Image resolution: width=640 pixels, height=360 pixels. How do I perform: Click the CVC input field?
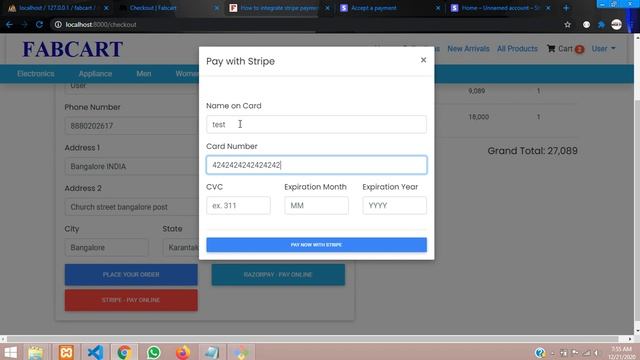click(x=238, y=205)
